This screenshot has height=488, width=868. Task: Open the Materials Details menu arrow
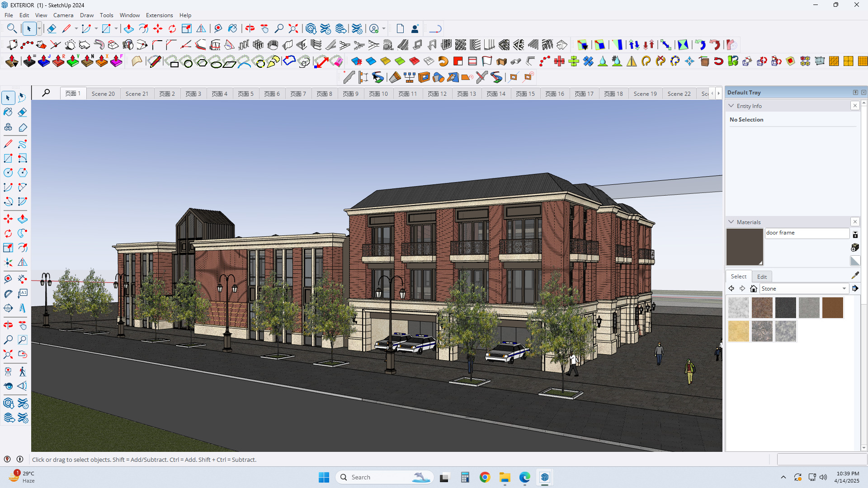(855, 288)
